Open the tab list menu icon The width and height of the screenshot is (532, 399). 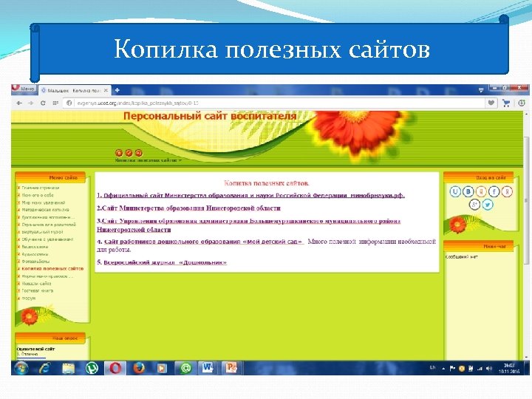481,90
